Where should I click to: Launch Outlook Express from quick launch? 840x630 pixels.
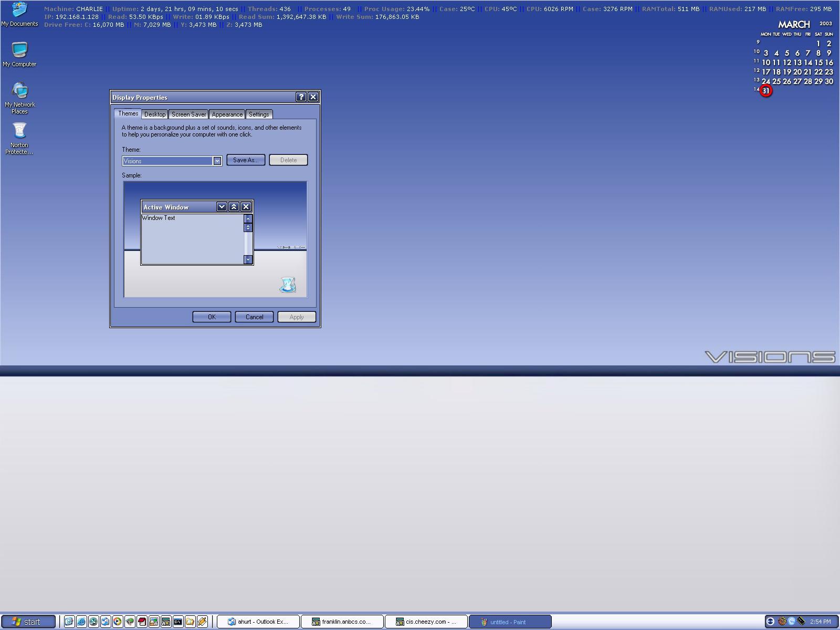point(106,622)
